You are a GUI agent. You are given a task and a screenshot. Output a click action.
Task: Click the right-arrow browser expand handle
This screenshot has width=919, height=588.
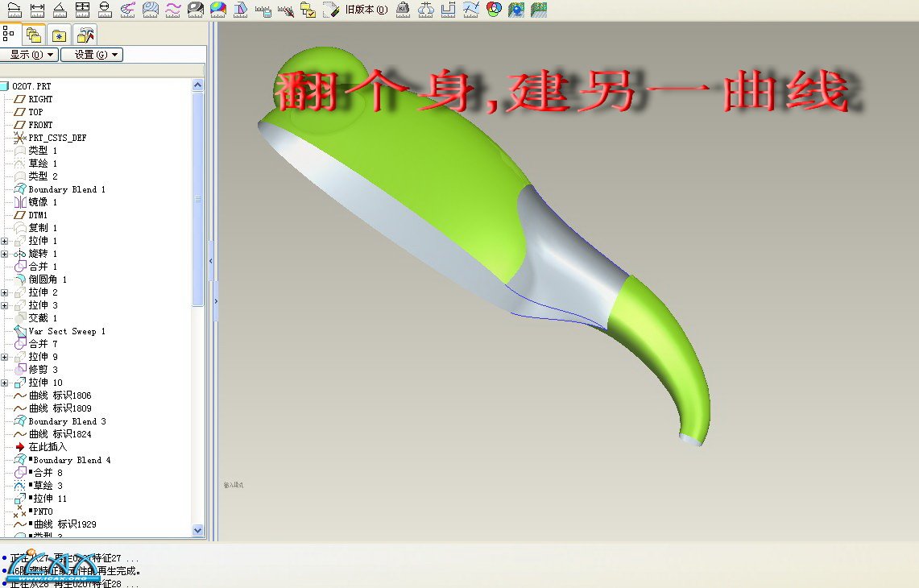[x=216, y=301]
